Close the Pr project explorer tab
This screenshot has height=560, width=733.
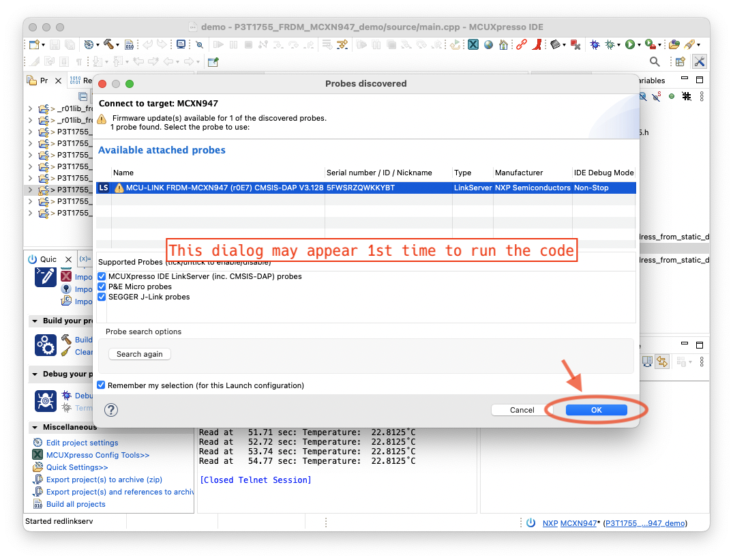tap(59, 80)
